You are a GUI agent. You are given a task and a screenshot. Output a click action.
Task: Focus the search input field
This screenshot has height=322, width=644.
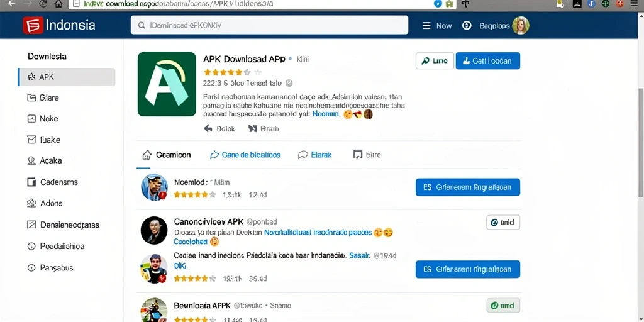click(269, 25)
